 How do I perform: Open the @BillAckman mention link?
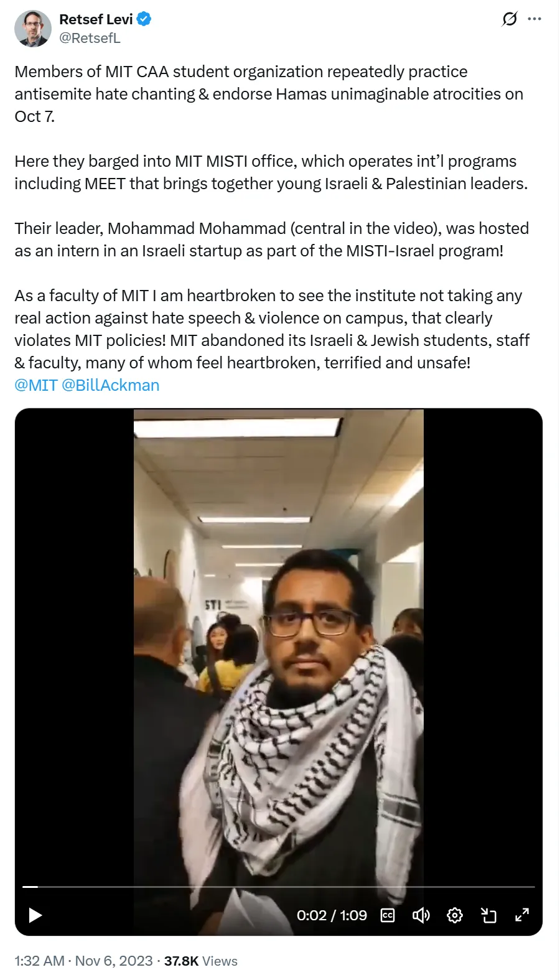click(x=111, y=385)
